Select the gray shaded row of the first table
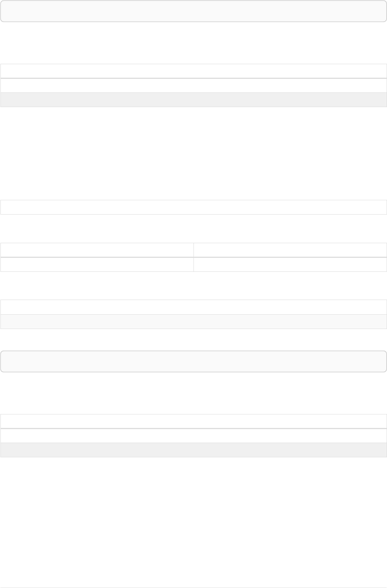The image size is (387, 588). tap(193, 100)
